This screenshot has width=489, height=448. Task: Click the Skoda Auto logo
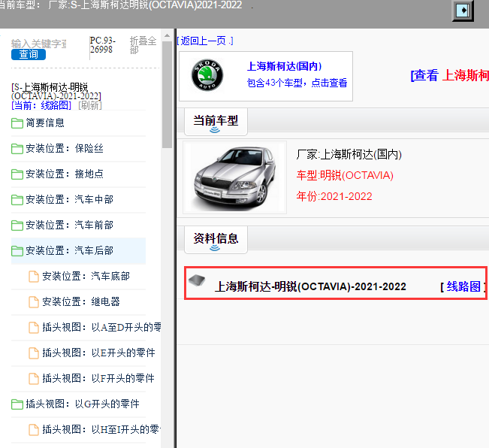[207, 75]
